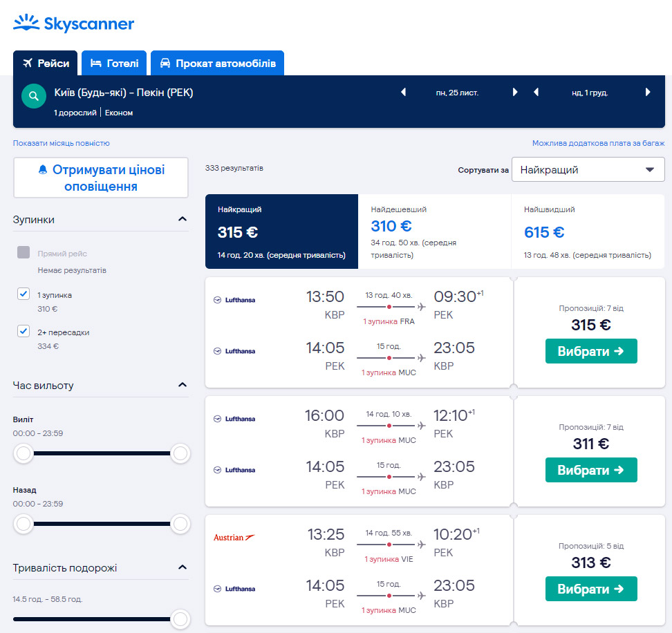The height and width of the screenshot is (633, 672).
Task: Click the 12:10 +1 arrival time
Action: tap(454, 415)
